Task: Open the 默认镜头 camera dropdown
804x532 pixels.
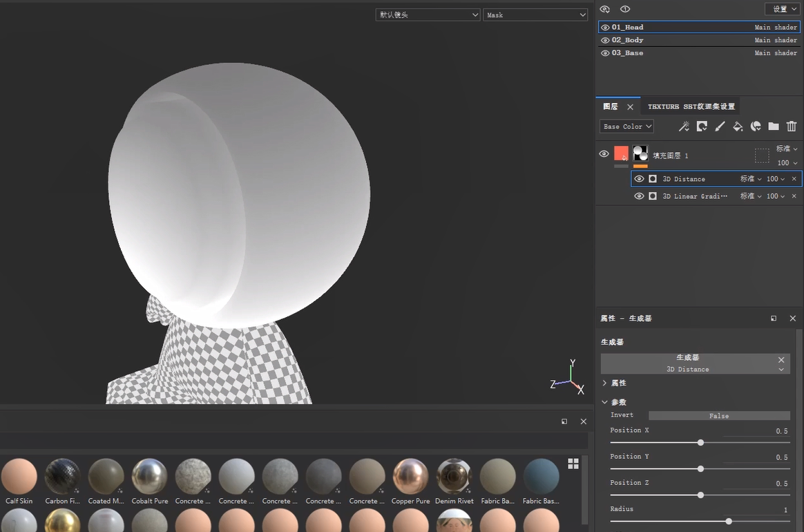Action: pos(428,15)
